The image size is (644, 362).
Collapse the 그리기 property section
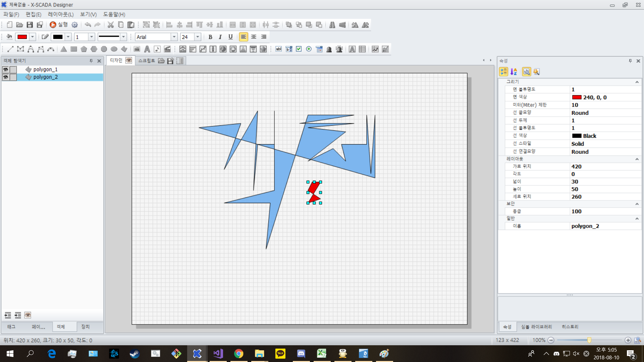click(637, 82)
